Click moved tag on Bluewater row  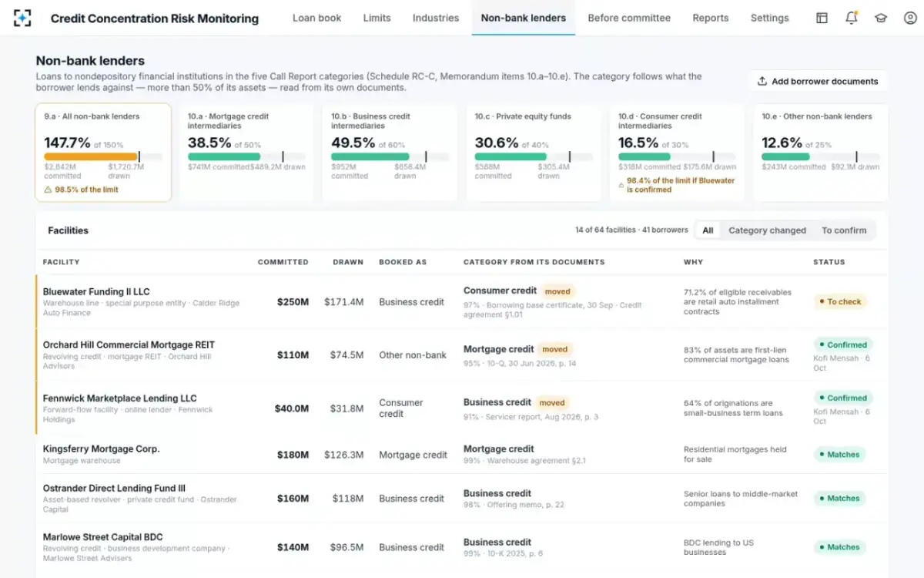click(557, 291)
